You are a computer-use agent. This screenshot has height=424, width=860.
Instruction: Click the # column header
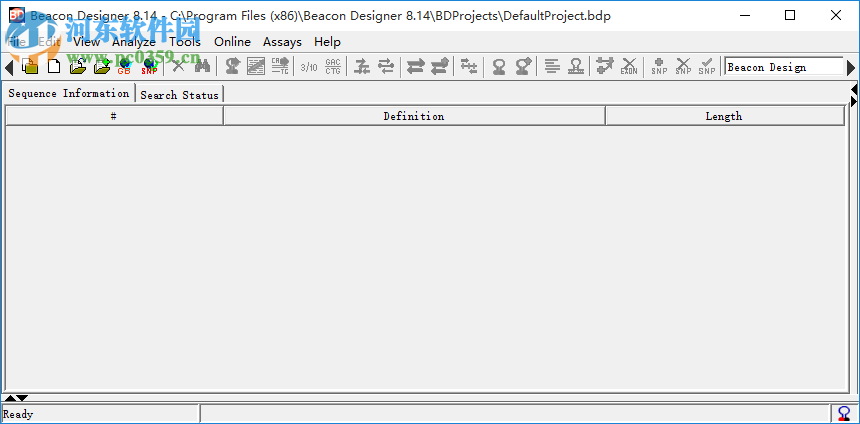114,116
